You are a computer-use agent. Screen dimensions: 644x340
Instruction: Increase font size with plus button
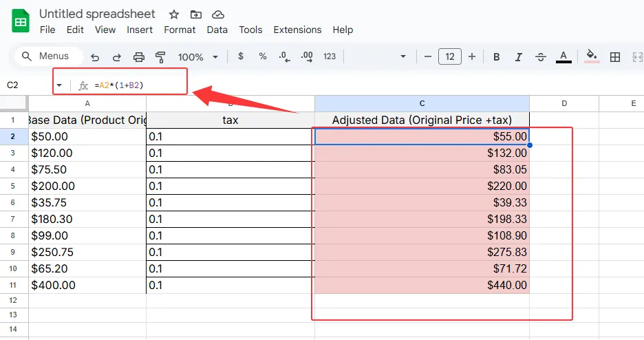472,56
